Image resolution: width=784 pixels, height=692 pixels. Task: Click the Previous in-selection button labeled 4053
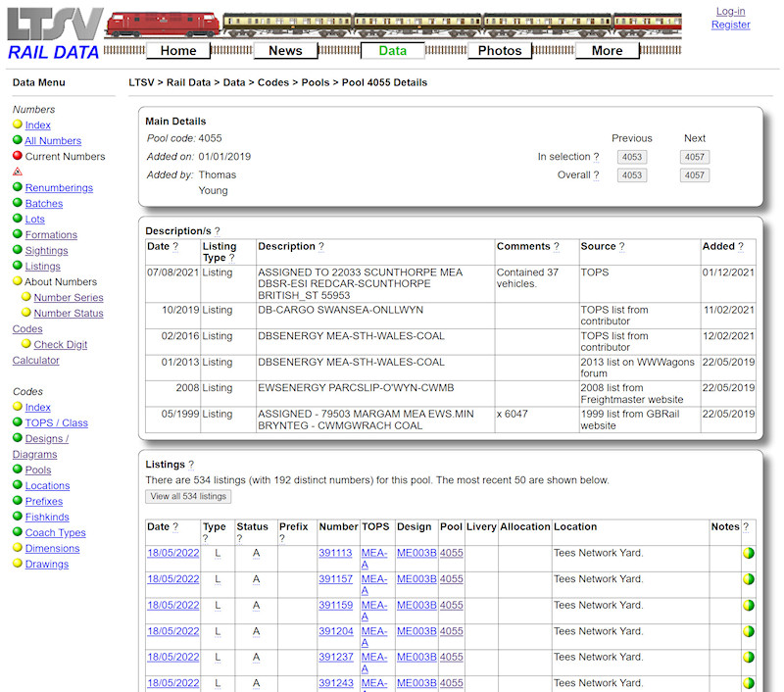click(x=632, y=156)
